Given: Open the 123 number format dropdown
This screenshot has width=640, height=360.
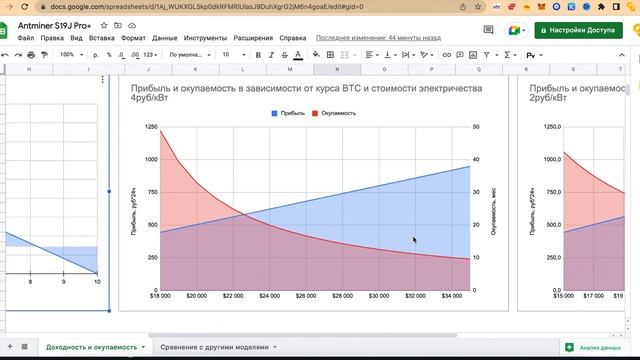Looking at the screenshot, I should (150, 55).
